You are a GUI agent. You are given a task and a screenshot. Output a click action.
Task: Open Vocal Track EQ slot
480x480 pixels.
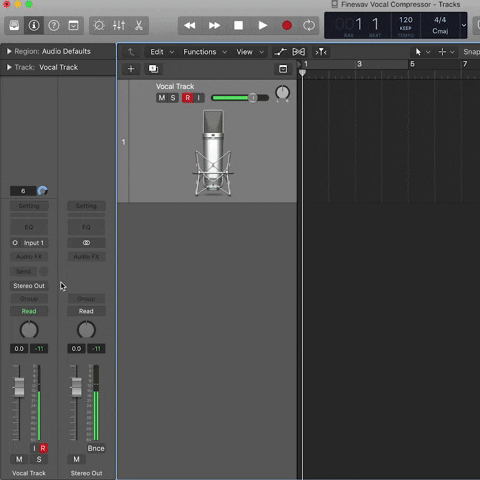coord(29,227)
